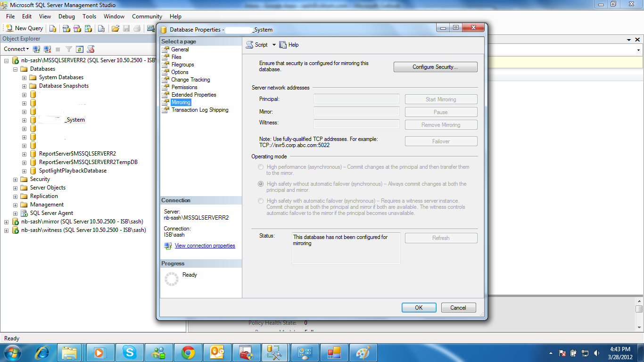Open the Debug menu

pos(66,16)
